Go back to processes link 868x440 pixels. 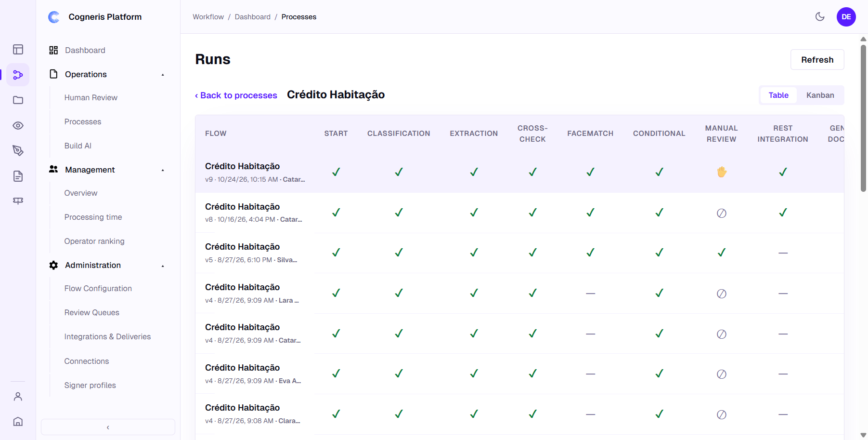[236, 95]
